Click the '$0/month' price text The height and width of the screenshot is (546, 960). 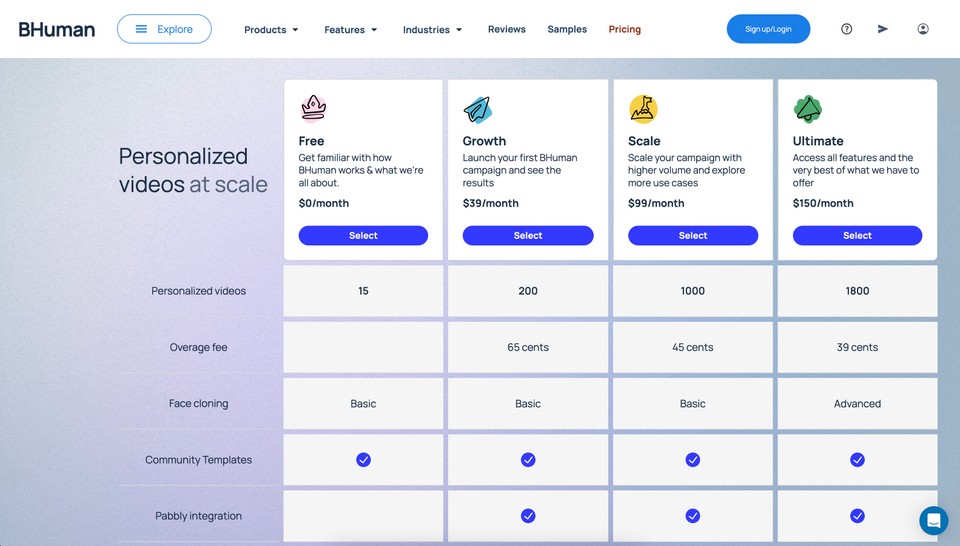(324, 203)
